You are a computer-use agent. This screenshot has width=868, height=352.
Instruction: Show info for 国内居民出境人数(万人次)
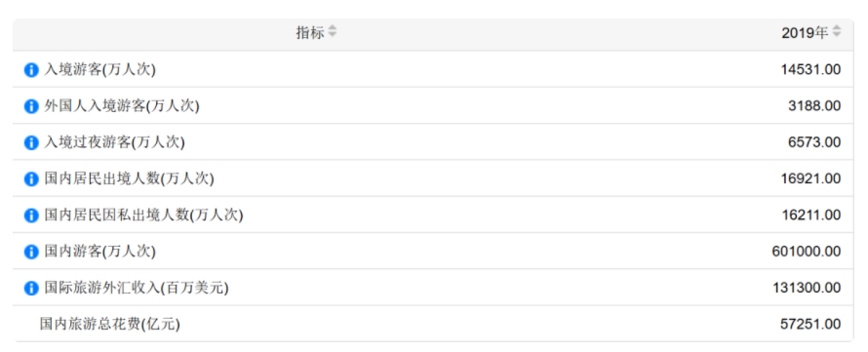[x=31, y=179]
